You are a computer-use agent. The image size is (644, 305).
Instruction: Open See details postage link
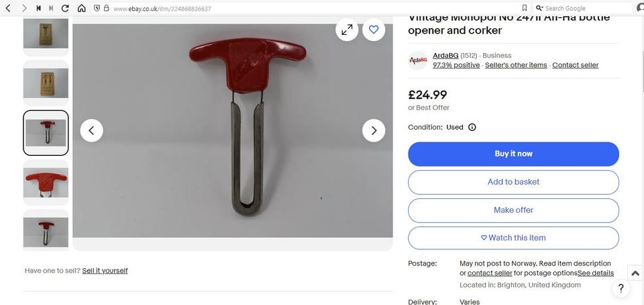pyautogui.click(x=596, y=273)
